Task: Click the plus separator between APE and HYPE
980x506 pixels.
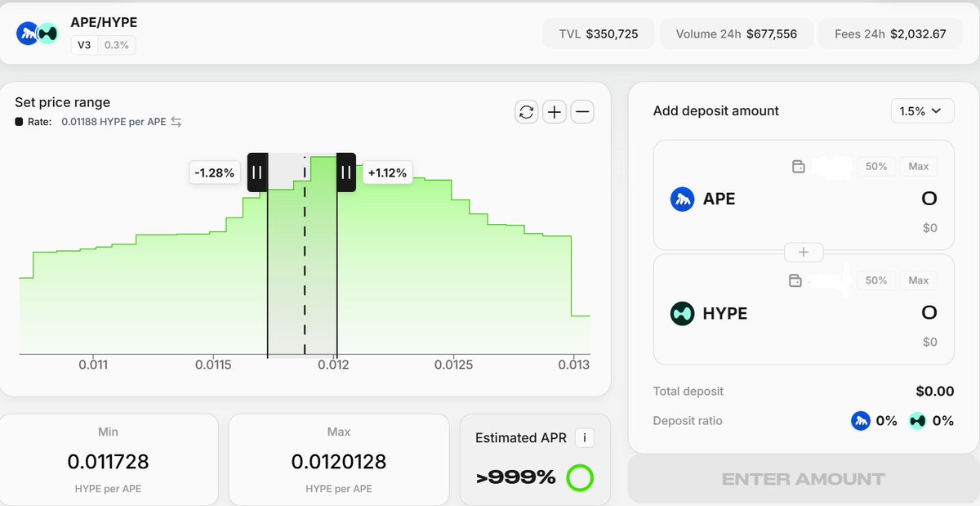Action: point(804,252)
